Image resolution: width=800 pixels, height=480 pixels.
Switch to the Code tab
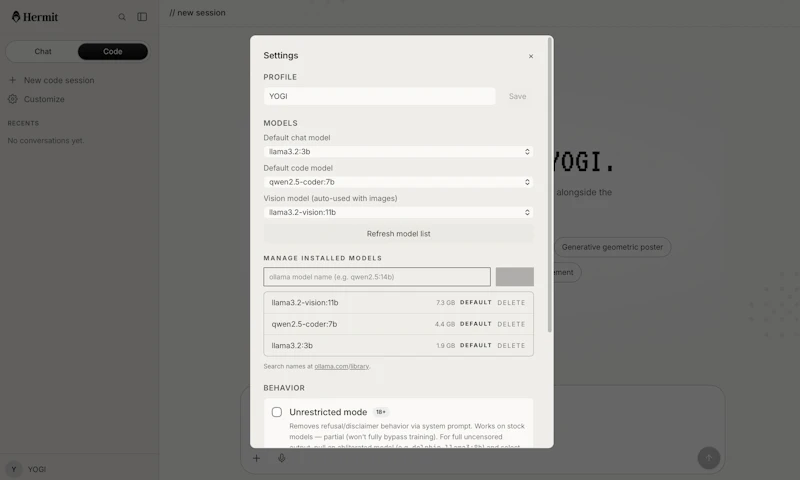tap(113, 52)
